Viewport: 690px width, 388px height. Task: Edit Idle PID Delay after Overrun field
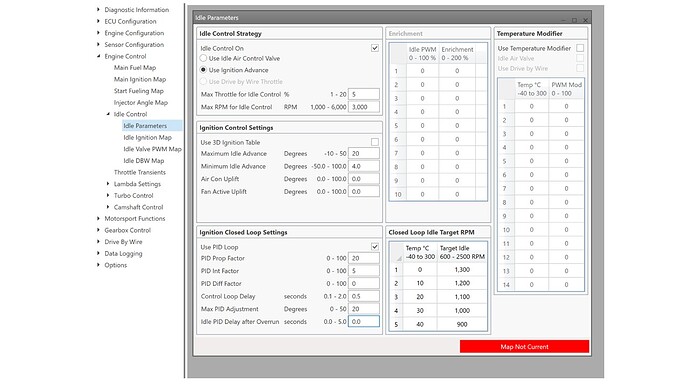(x=363, y=322)
